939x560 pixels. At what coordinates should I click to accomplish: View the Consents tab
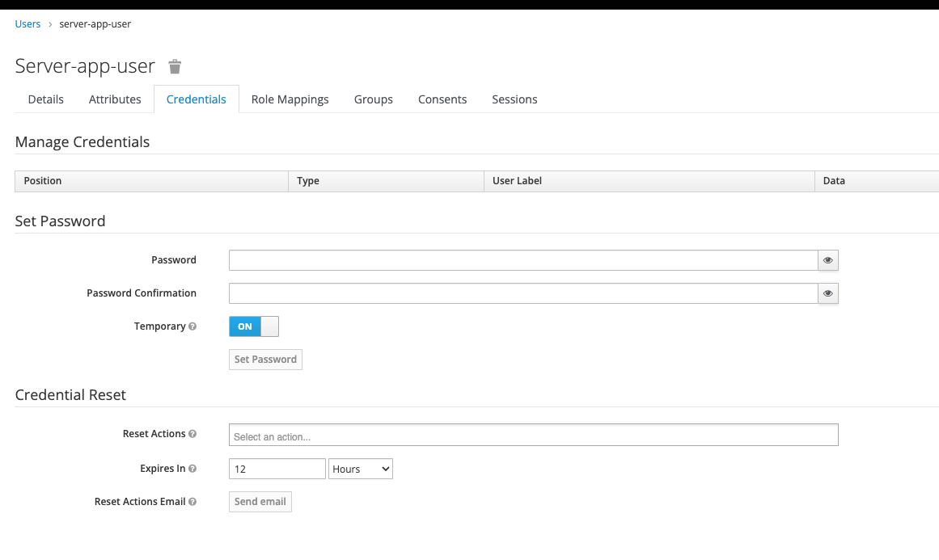pos(442,99)
